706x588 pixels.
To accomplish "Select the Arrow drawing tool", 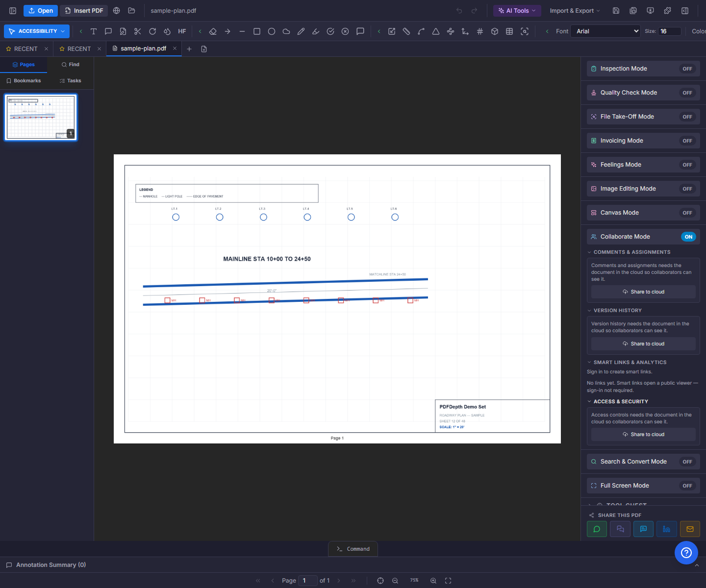I will coord(227,31).
